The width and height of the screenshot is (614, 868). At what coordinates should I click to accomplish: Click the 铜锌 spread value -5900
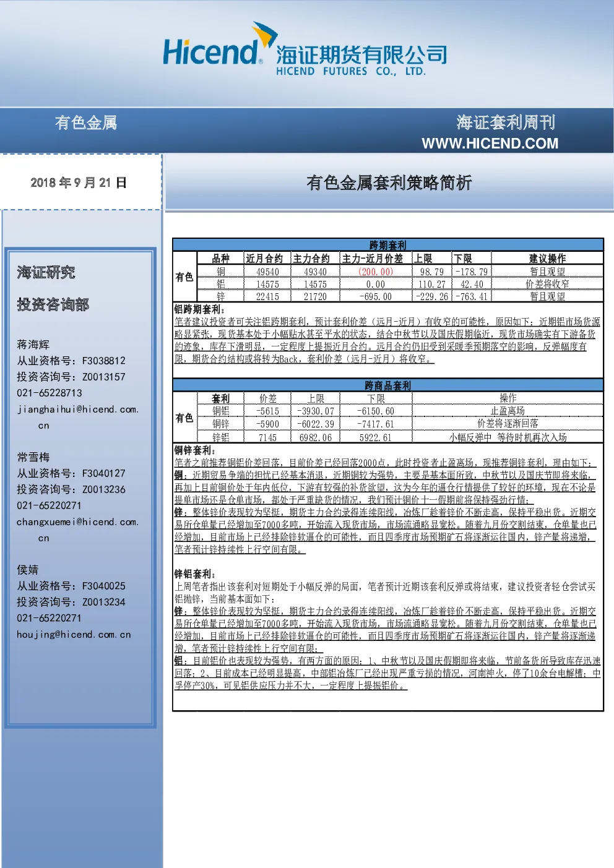pyautogui.click(x=267, y=424)
